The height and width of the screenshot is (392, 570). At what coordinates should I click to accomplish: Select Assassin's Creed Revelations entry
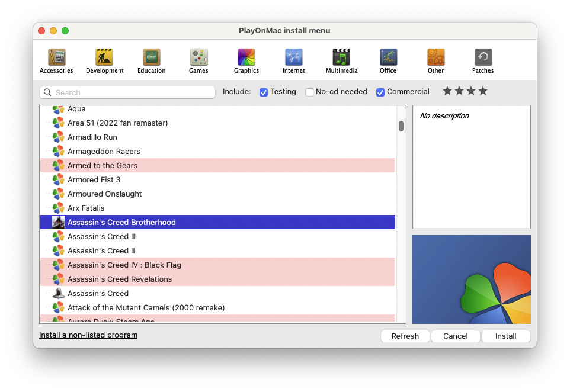pos(217,279)
